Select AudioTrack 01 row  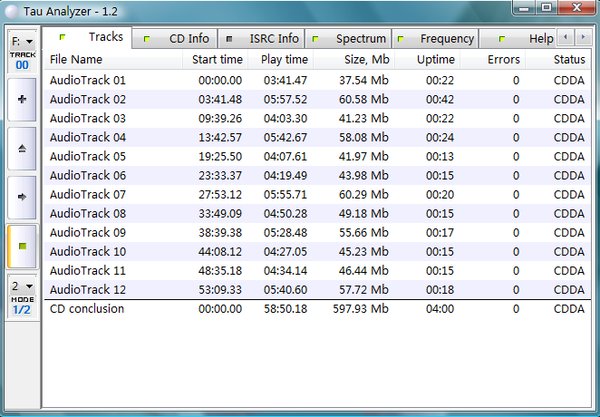(x=317, y=80)
